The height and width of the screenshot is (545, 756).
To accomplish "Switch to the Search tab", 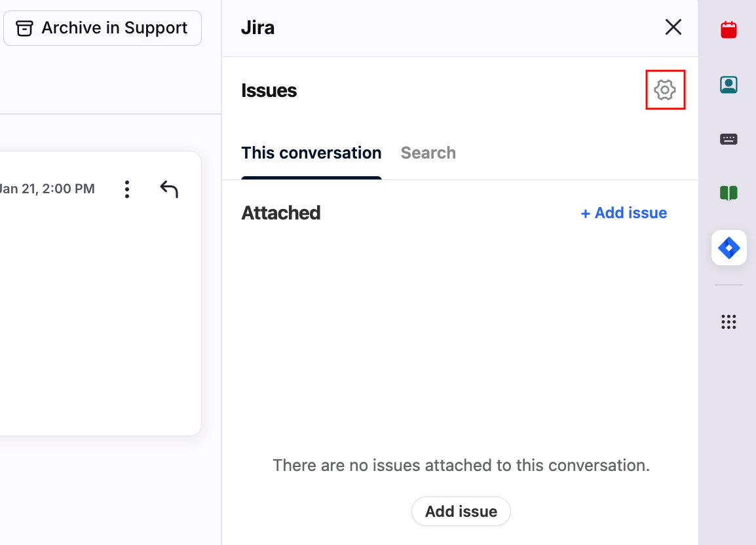I will [x=428, y=153].
